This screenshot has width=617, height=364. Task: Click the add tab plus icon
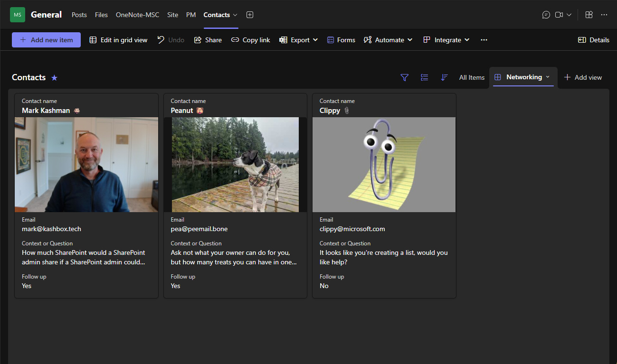(250, 15)
